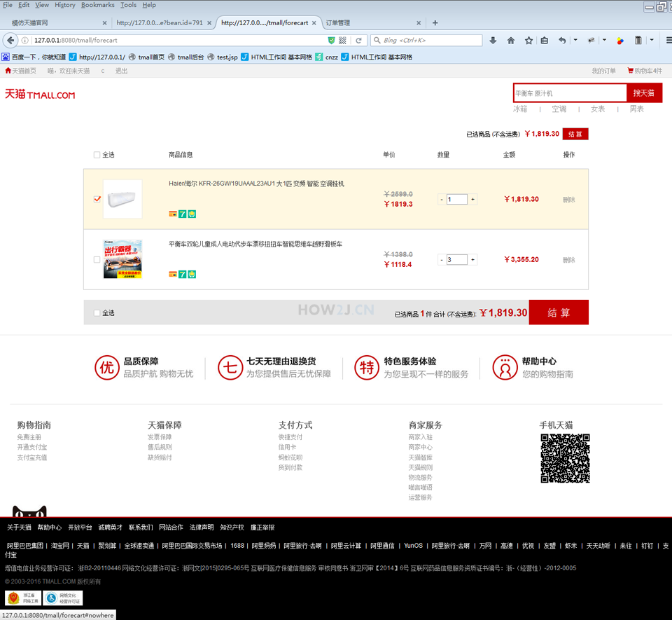Image resolution: width=672 pixels, height=620 pixels.
Task: Increase balance scooter quantity with plus
Action: coord(472,260)
